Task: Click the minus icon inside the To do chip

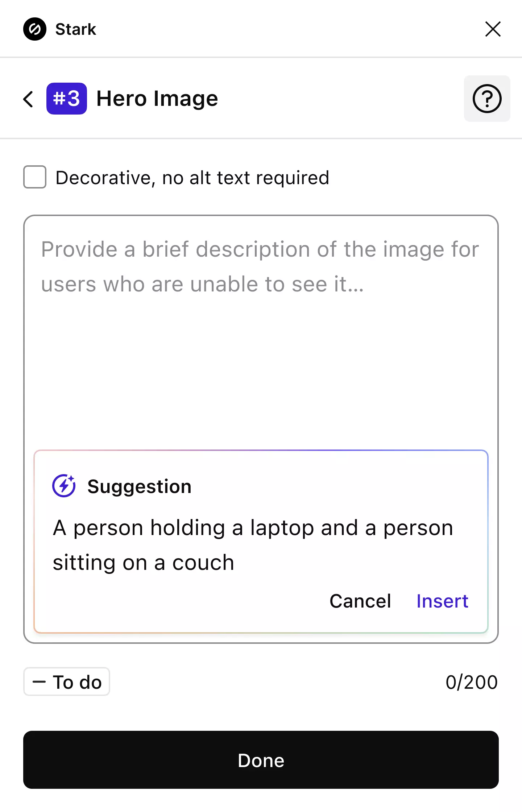Action: click(x=40, y=681)
